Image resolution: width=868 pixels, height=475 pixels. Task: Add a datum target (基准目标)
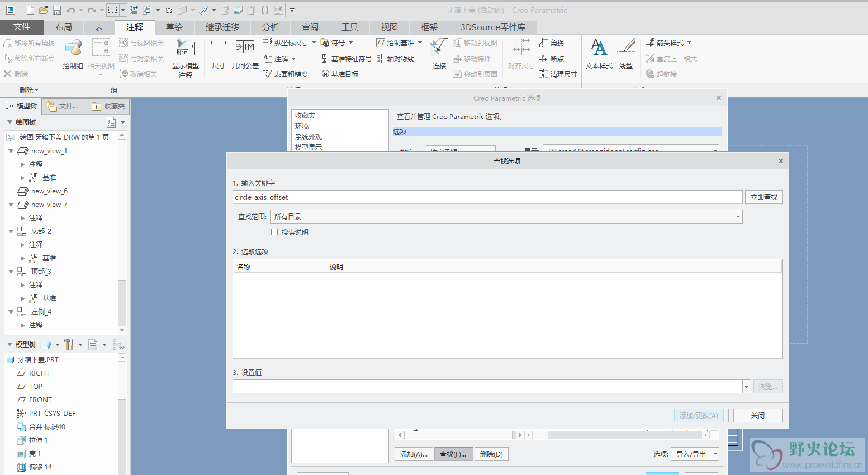tap(340, 74)
